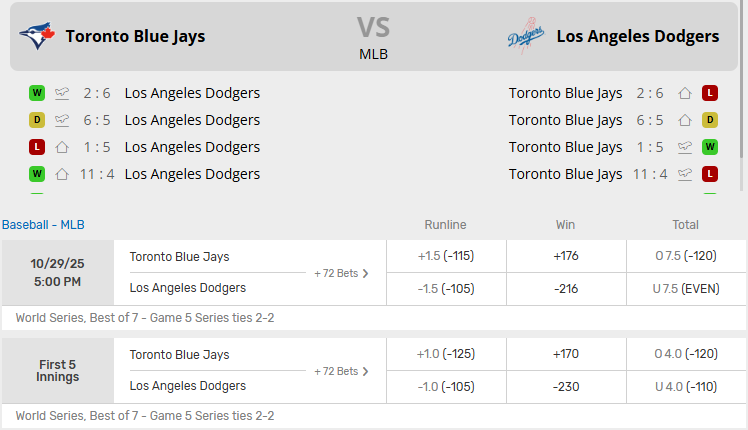Click away plane icon beside right-side 1:5 score
Screen dimensions: 748x430
point(685,147)
